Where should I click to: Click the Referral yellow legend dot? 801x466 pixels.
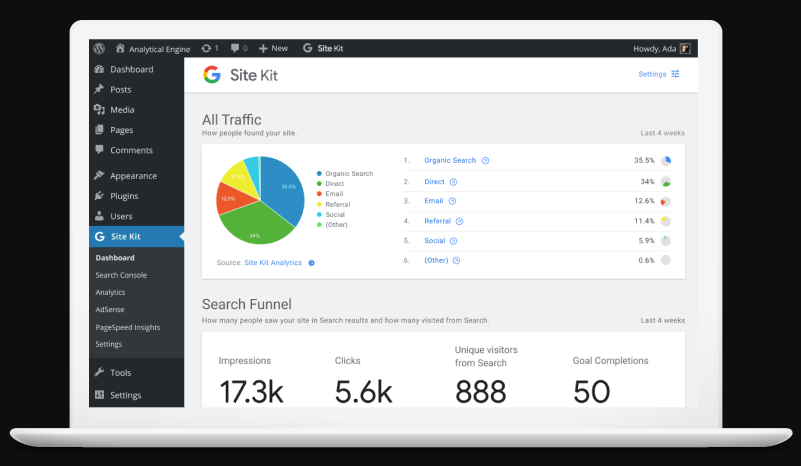point(319,204)
